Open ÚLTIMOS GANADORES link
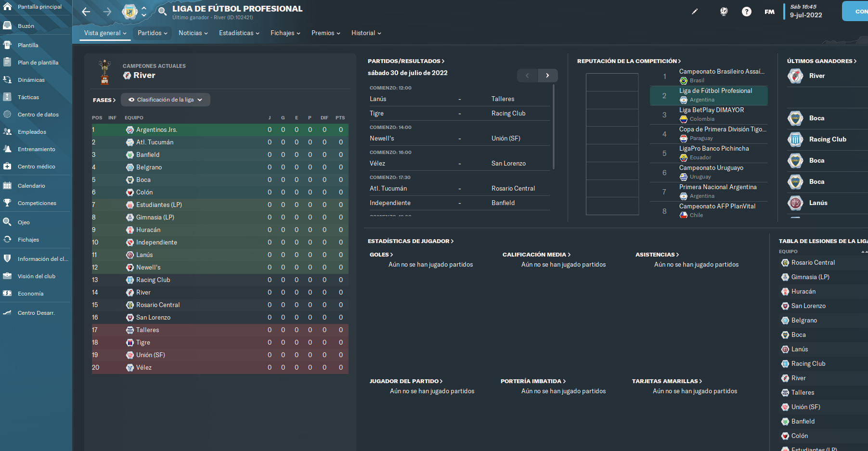Image resolution: width=868 pixels, height=451 pixels. tap(821, 61)
